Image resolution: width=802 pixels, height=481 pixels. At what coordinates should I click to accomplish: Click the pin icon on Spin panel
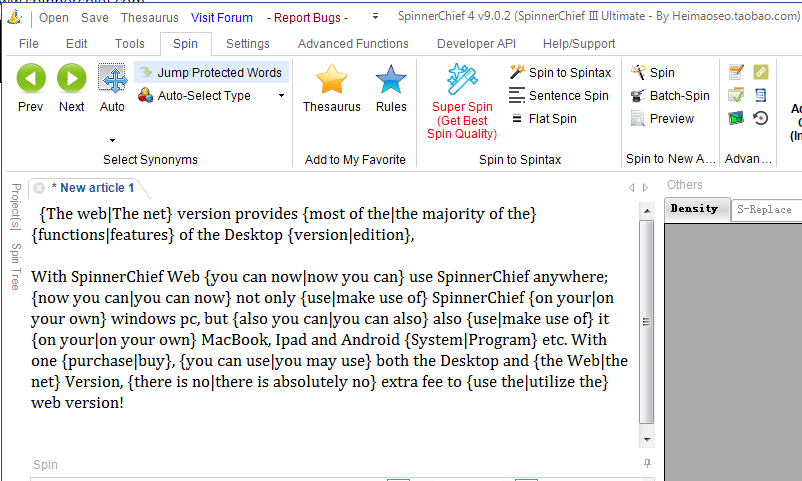pos(647,463)
